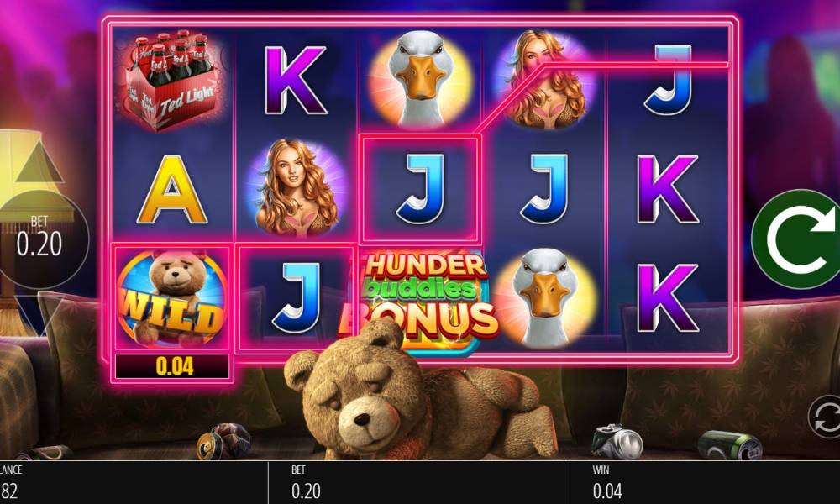Select the woman symbol in second reel
Viewport: 840px width, 504px height.
[x=296, y=188]
